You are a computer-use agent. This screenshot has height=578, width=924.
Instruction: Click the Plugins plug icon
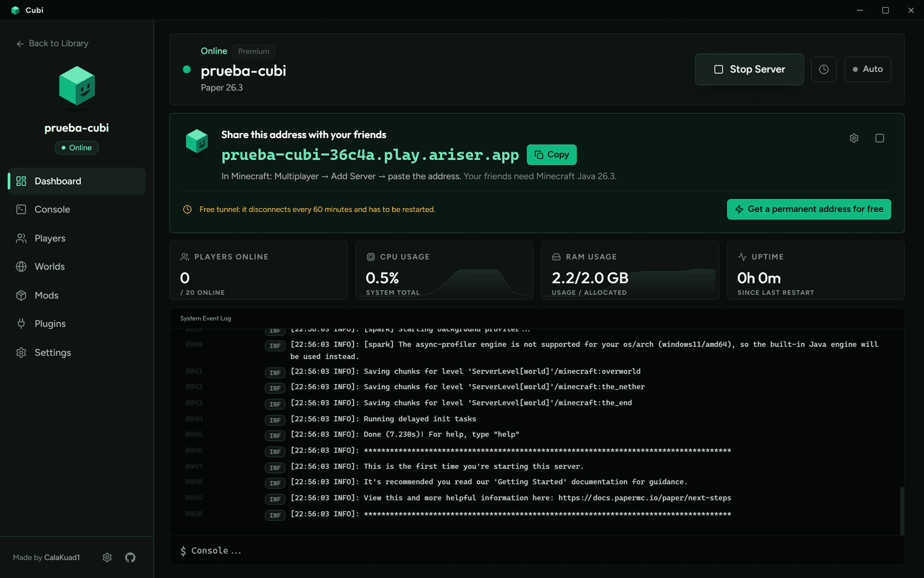21,324
